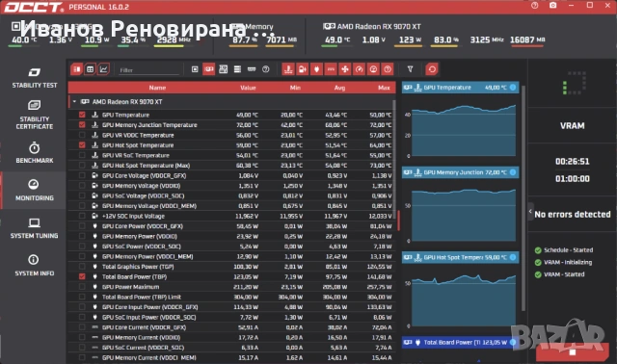Open the System Tuning section

click(35, 228)
